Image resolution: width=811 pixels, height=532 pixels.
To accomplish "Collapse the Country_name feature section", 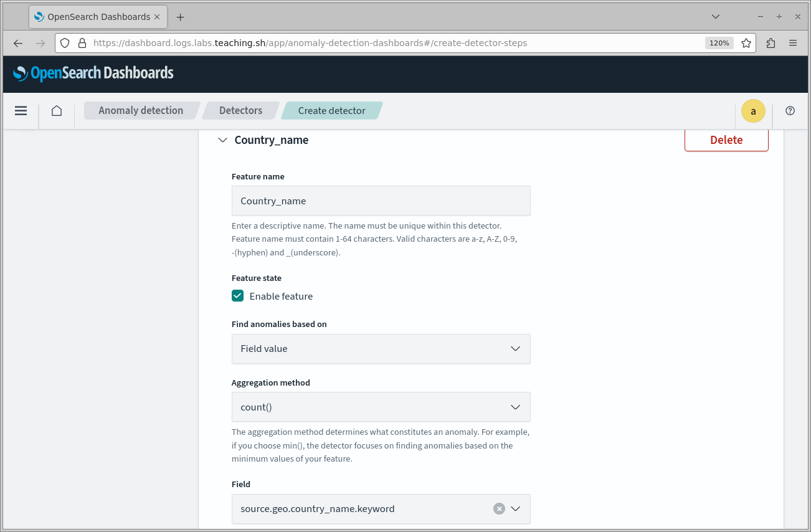I will [x=222, y=140].
